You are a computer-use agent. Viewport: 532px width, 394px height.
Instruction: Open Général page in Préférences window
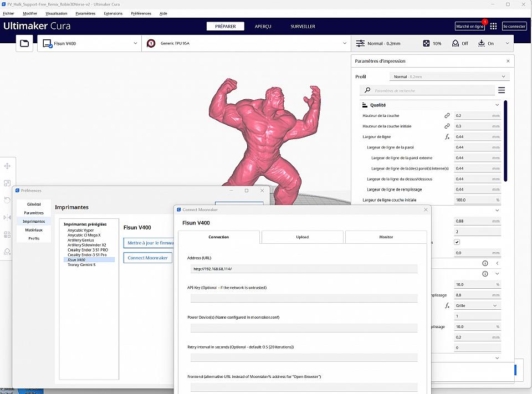[34, 204]
